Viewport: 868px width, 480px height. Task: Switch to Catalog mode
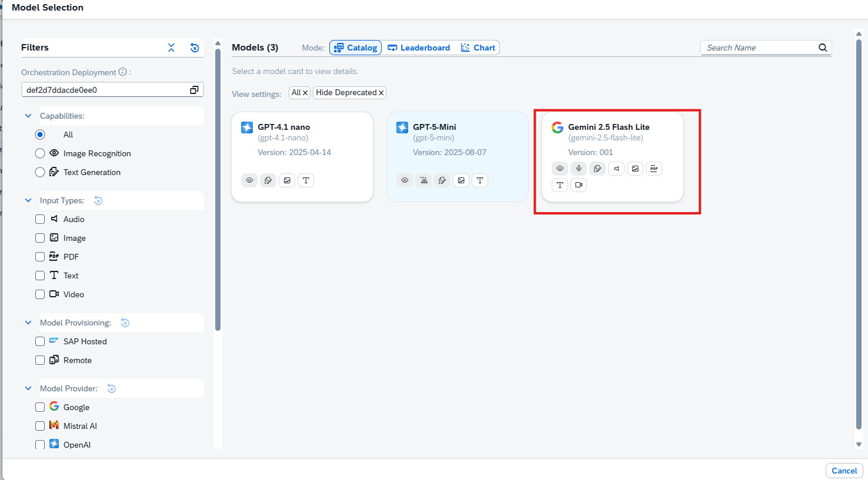pos(356,48)
